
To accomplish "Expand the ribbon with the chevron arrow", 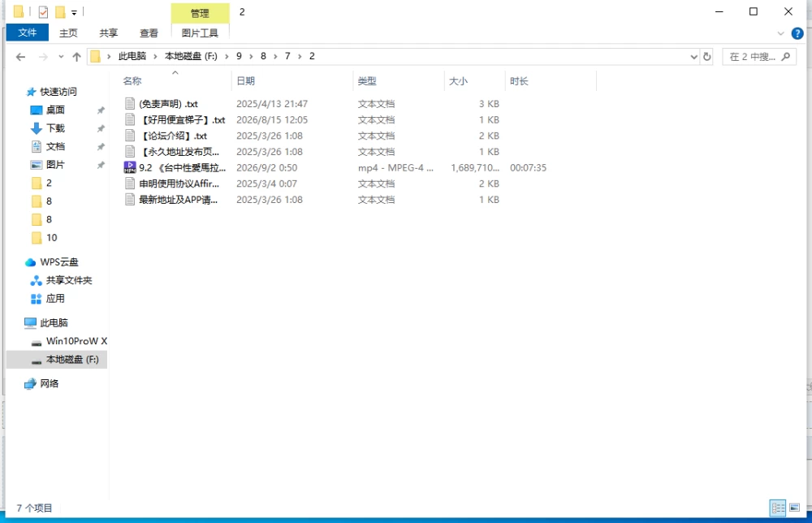I will [780, 33].
